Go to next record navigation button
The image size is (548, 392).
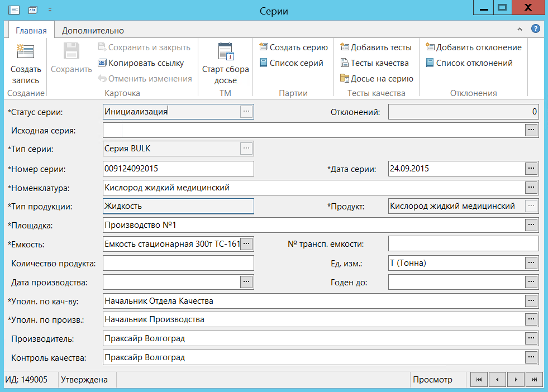coord(516,379)
